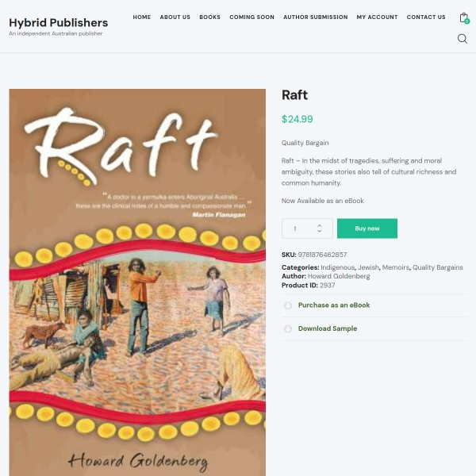476x476 pixels.
Task: Open the Home menu item
Action: 142,17
